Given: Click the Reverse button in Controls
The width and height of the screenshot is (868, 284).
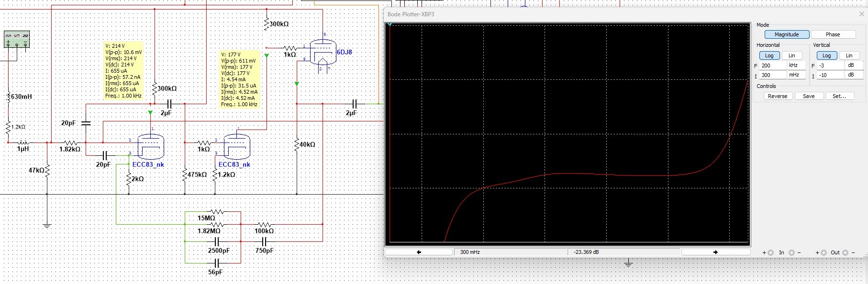Looking at the screenshot, I should pyautogui.click(x=778, y=96).
